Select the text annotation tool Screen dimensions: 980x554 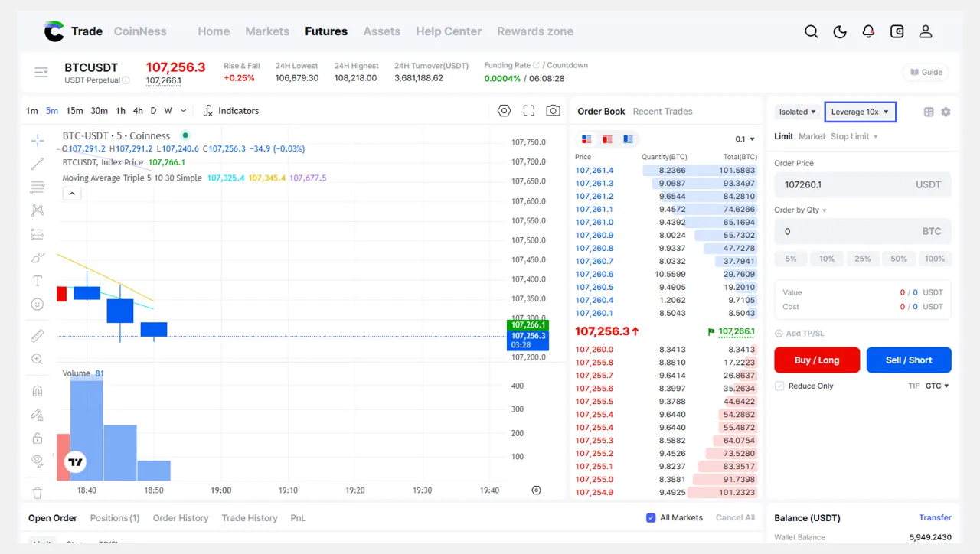point(37,281)
